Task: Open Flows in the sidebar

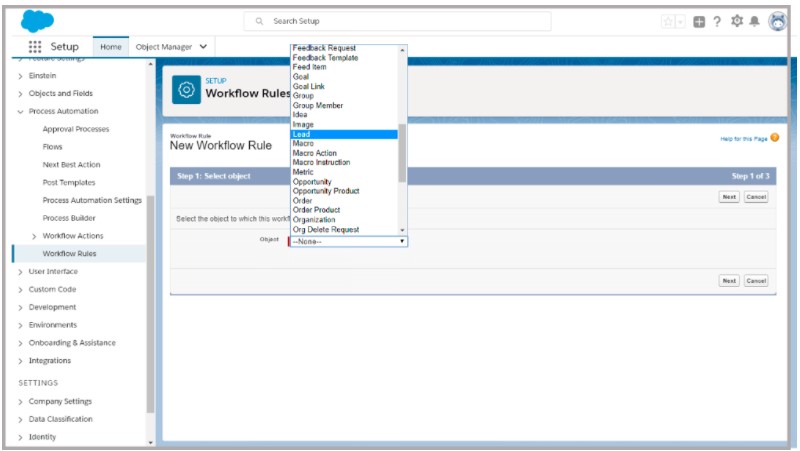Action: pos(53,146)
